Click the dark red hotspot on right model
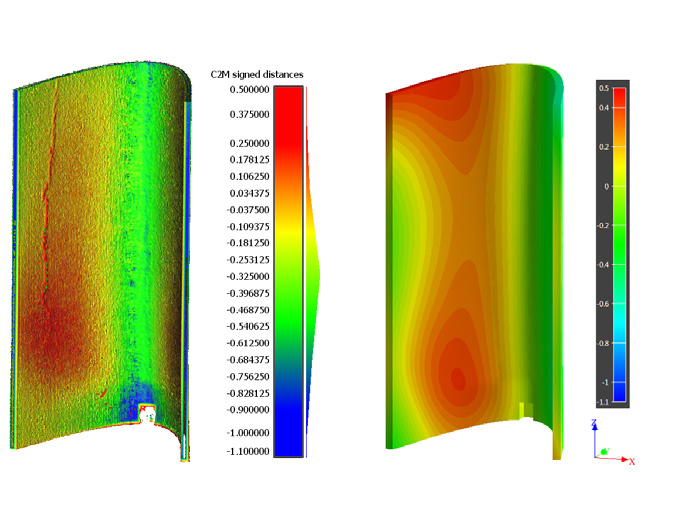Viewport: 684px width, 521px height. click(x=457, y=378)
